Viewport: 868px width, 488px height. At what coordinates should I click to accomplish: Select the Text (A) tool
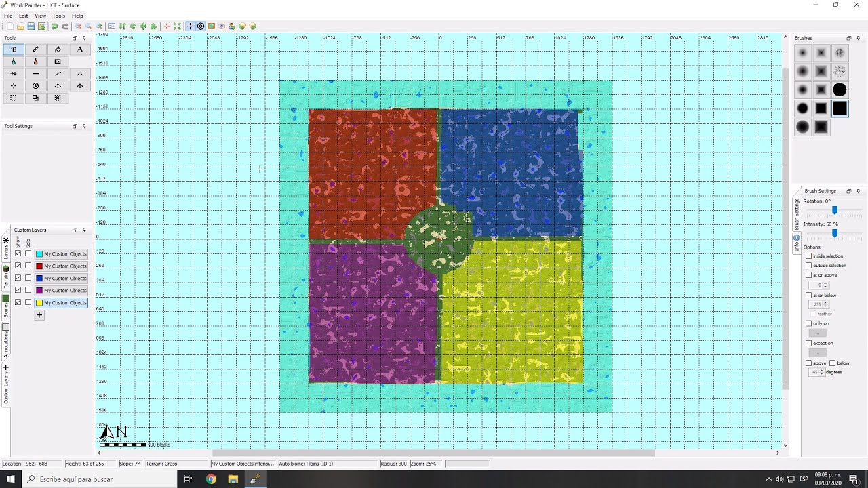[x=79, y=49]
